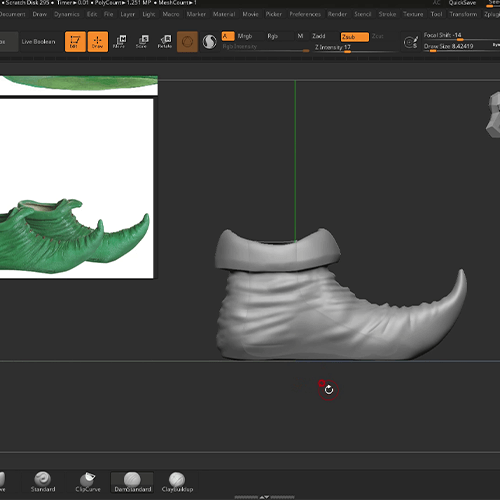Open the Material menu
Image resolution: width=500 pixels, height=500 pixels.
[x=224, y=14]
